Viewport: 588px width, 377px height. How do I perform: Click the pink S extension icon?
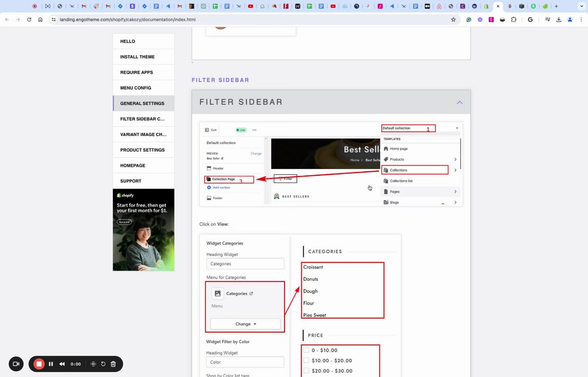[491, 20]
